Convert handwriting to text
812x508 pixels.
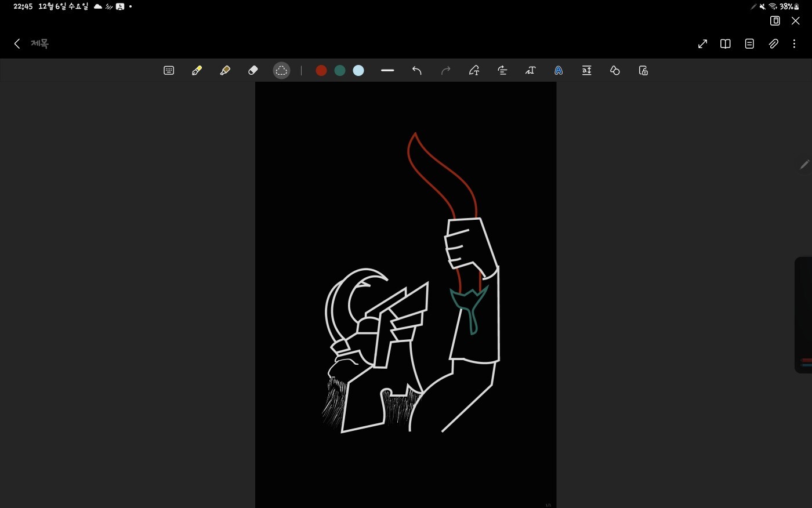[x=474, y=71]
